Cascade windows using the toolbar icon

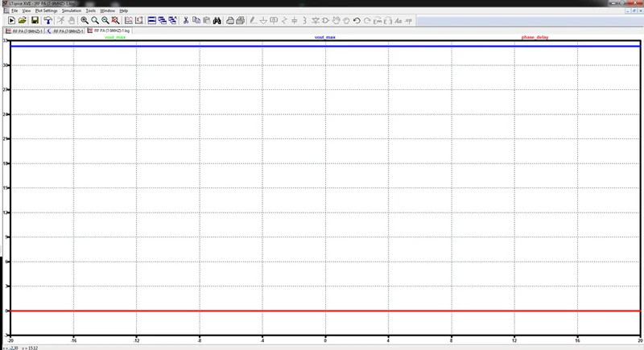pyautogui.click(x=163, y=20)
